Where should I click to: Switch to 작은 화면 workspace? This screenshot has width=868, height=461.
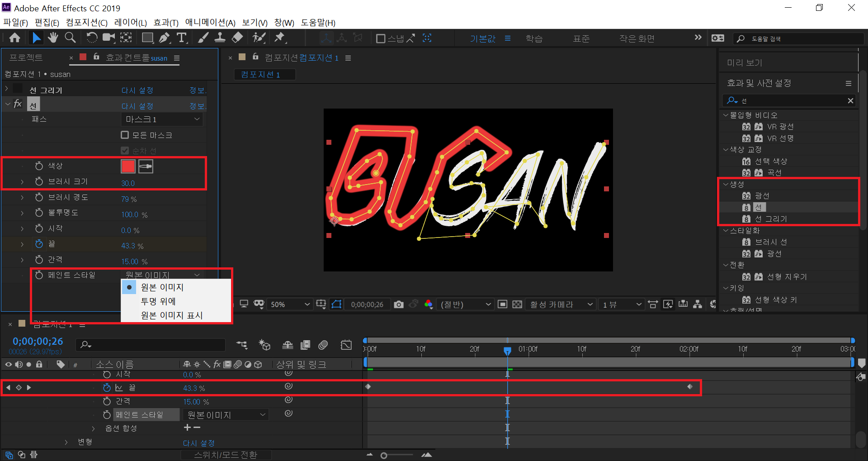coord(637,38)
